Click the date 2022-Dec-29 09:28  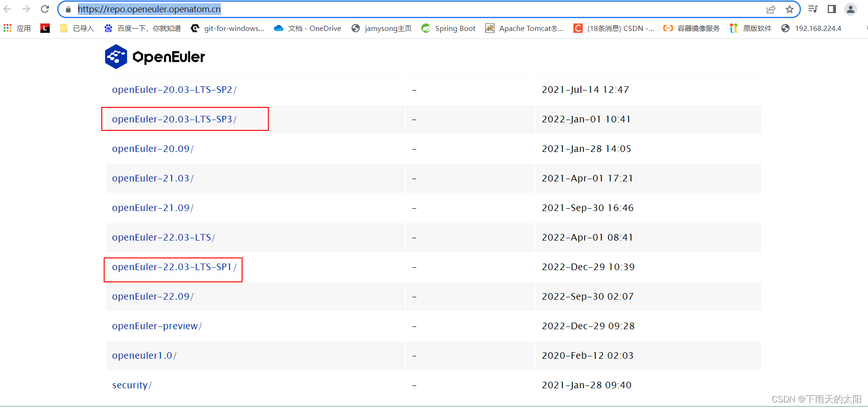click(588, 326)
